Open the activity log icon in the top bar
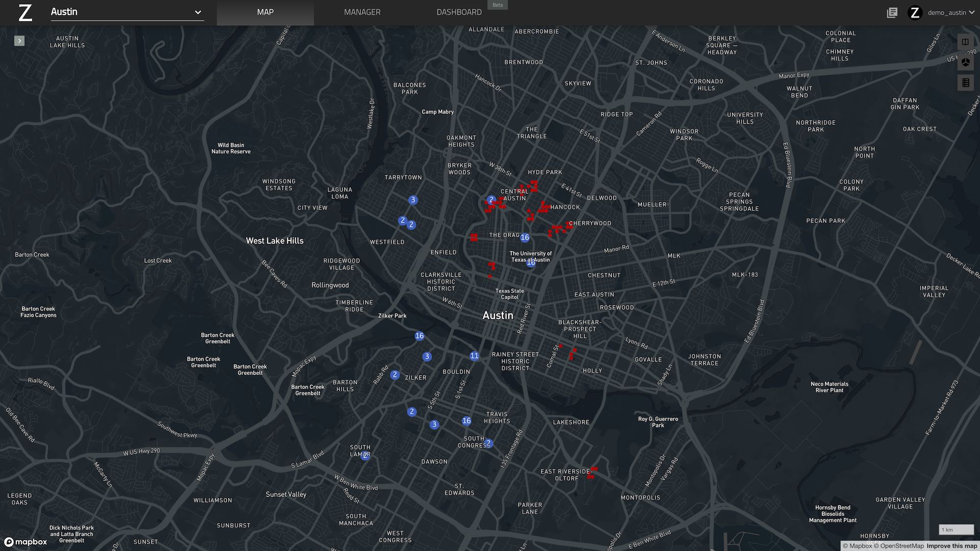The image size is (980, 551). tap(892, 13)
